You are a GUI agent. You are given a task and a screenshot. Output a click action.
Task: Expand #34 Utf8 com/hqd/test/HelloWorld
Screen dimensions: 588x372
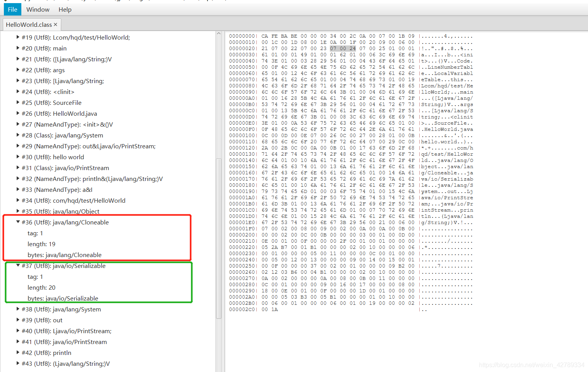18,200
